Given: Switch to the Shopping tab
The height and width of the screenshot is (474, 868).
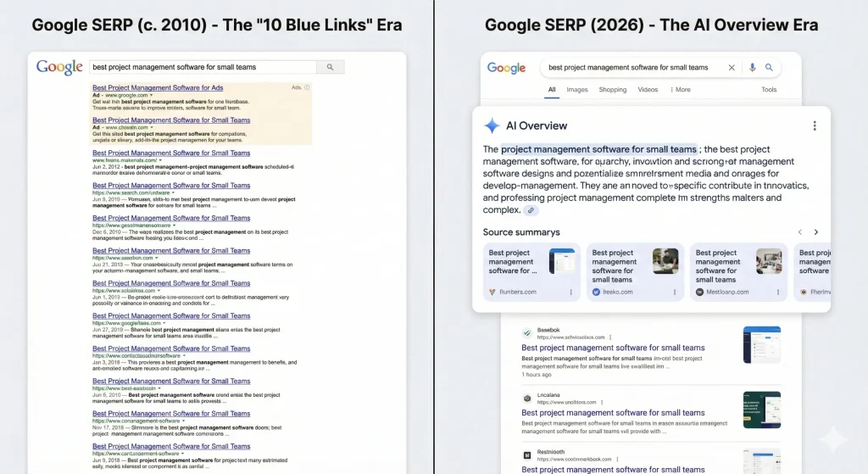Looking at the screenshot, I should coord(613,89).
